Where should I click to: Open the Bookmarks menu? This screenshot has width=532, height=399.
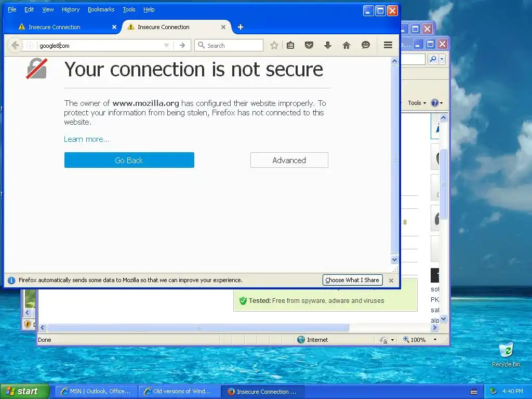coord(101,9)
